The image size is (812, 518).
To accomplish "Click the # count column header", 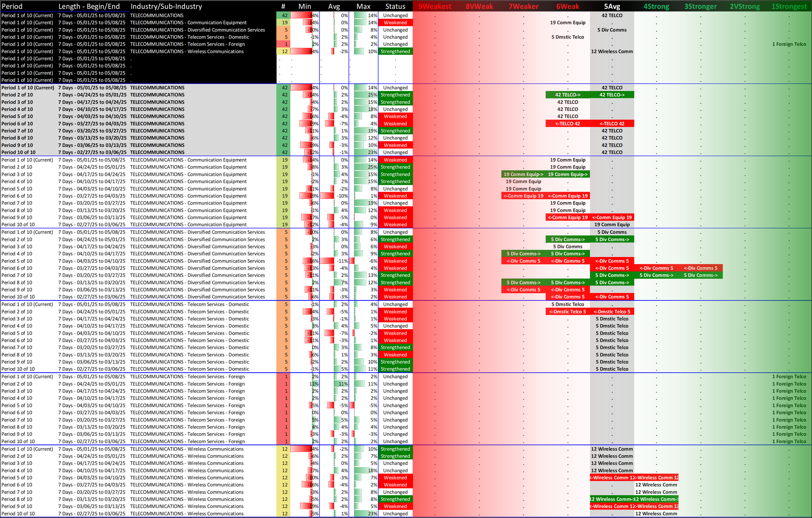I will pyautogui.click(x=283, y=6).
